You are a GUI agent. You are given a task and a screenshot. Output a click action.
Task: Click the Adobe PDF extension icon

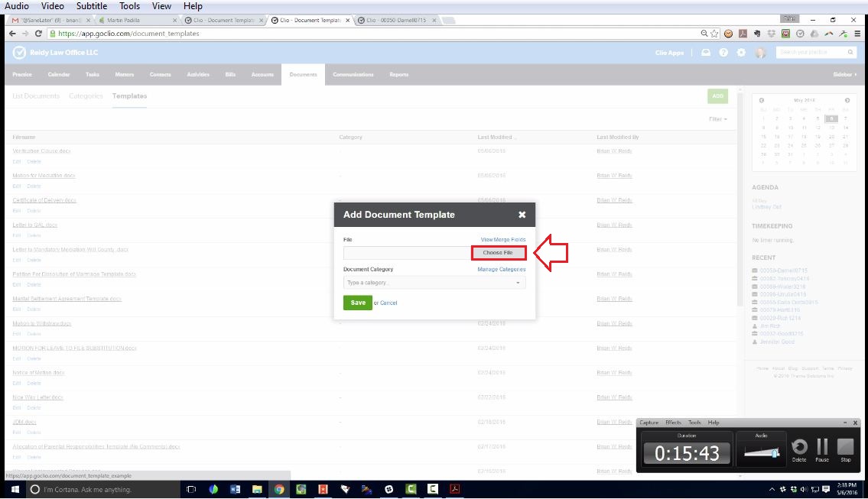click(743, 34)
